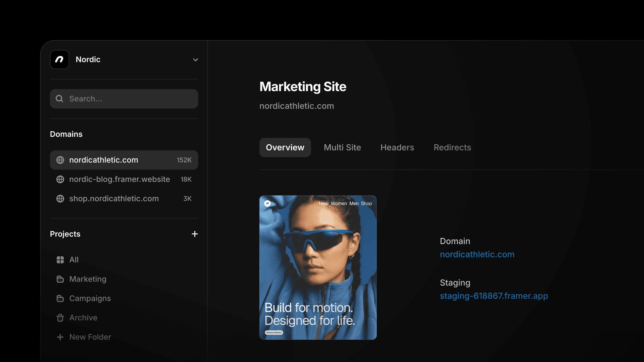Click the folder icon beside Campaigns
Image resolution: width=644 pixels, height=362 pixels.
click(x=60, y=298)
